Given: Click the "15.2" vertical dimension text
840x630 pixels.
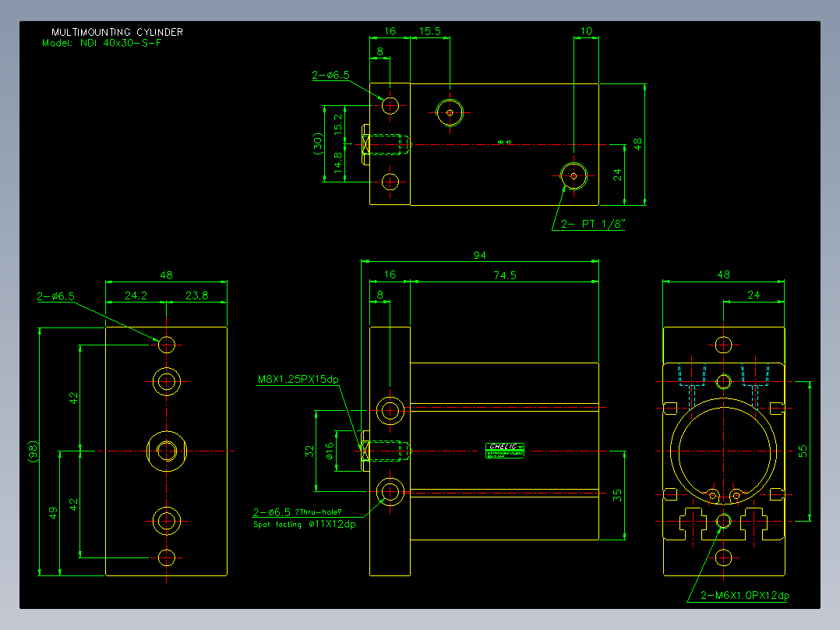Looking at the screenshot, I should (338, 125).
